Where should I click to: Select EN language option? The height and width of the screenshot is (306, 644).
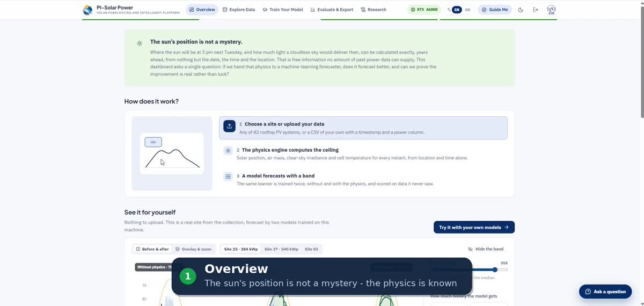(x=457, y=10)
